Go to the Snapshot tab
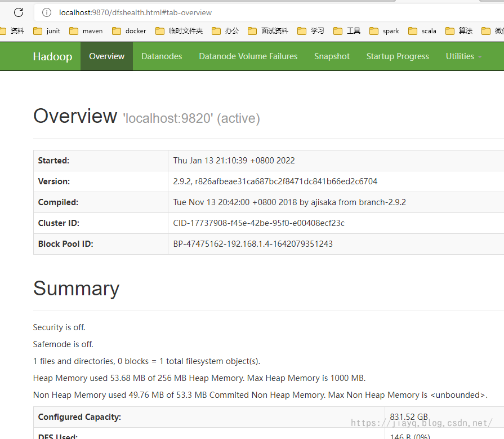Screen dimensions: 504x439 (x=332, y=56)
